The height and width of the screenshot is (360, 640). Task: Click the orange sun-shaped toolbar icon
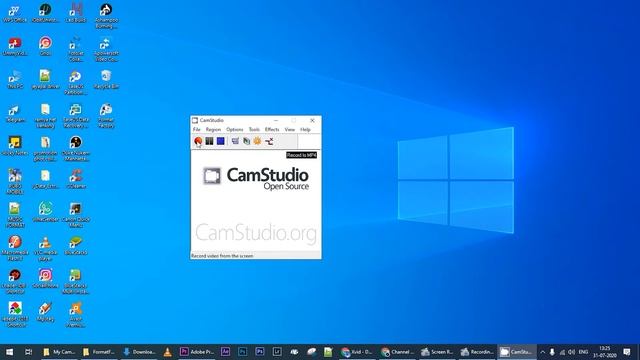pos(257,141)
